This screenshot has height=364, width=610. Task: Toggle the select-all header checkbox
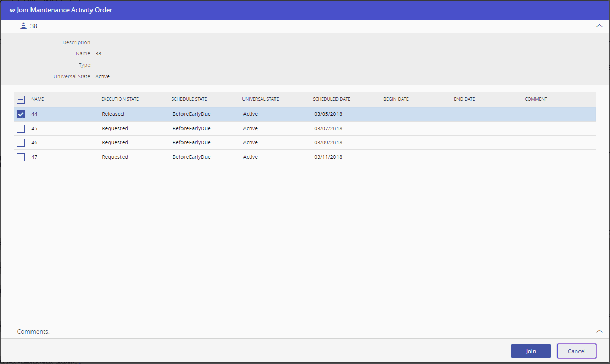[x=21, y=100]
